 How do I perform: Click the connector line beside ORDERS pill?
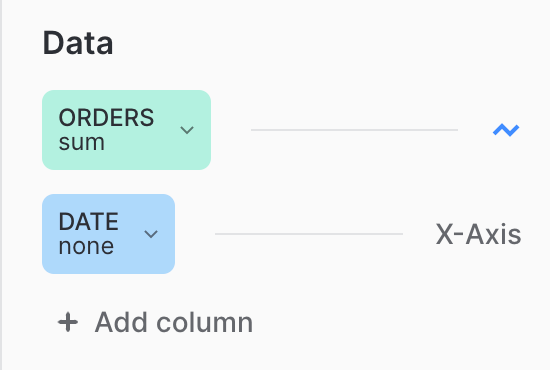354,130
